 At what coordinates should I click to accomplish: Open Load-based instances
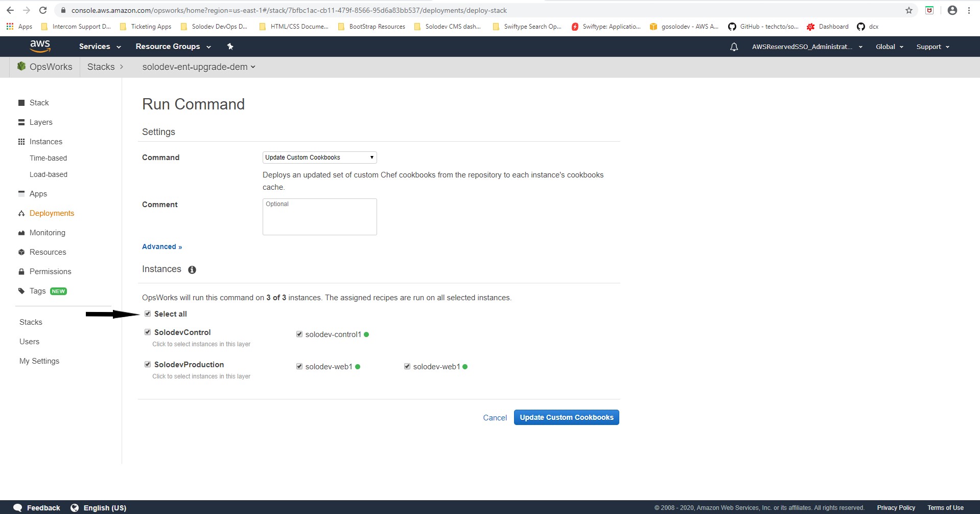49,174
